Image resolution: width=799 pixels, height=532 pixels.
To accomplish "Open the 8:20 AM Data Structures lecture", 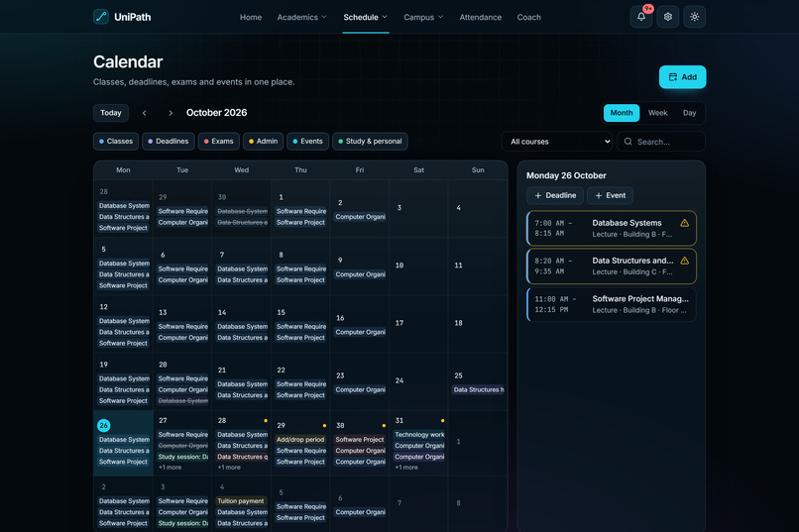I will [612, 266].
